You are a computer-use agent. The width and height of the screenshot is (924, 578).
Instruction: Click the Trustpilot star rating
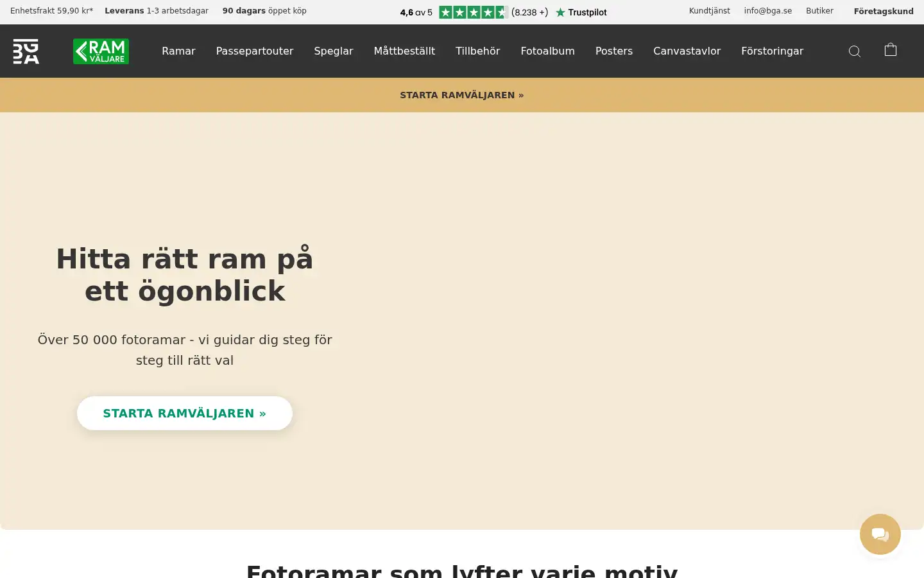pyautogui.click(x=474, y=12)
